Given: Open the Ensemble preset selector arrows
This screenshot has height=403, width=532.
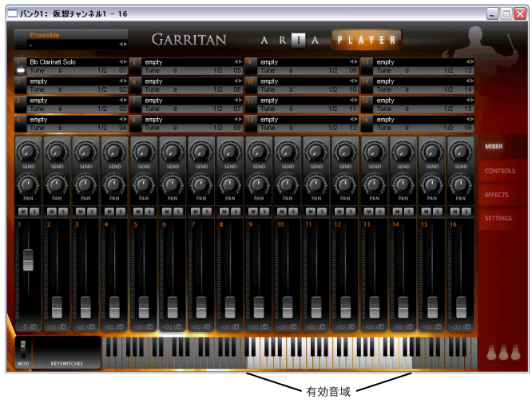Looking at the screenshot, I should (123, 45).
